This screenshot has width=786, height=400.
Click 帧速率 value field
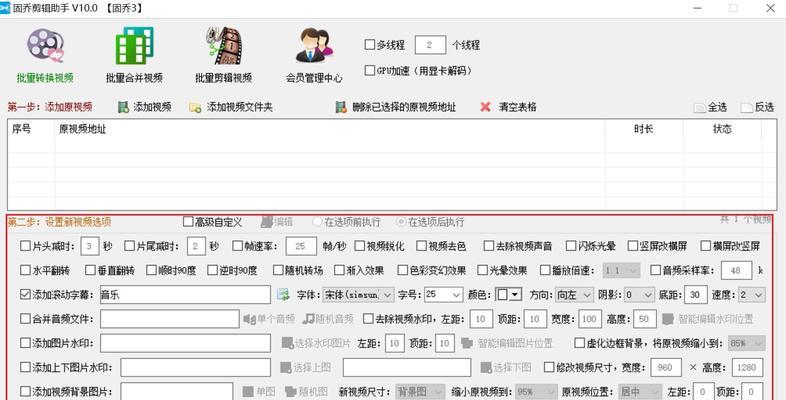[x=301, y=246]
